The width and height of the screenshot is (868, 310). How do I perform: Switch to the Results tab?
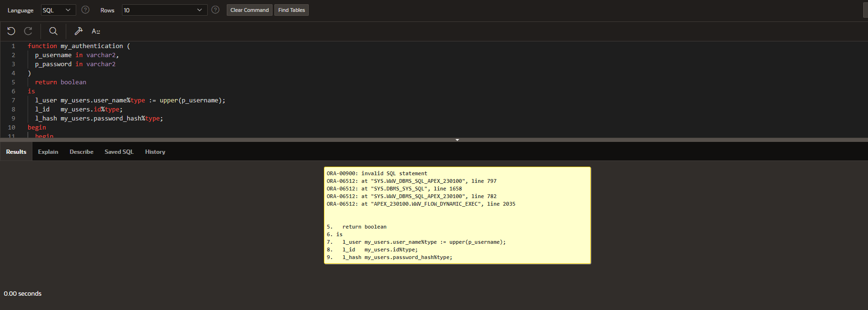pyautogui.click(x=16, y=152)
